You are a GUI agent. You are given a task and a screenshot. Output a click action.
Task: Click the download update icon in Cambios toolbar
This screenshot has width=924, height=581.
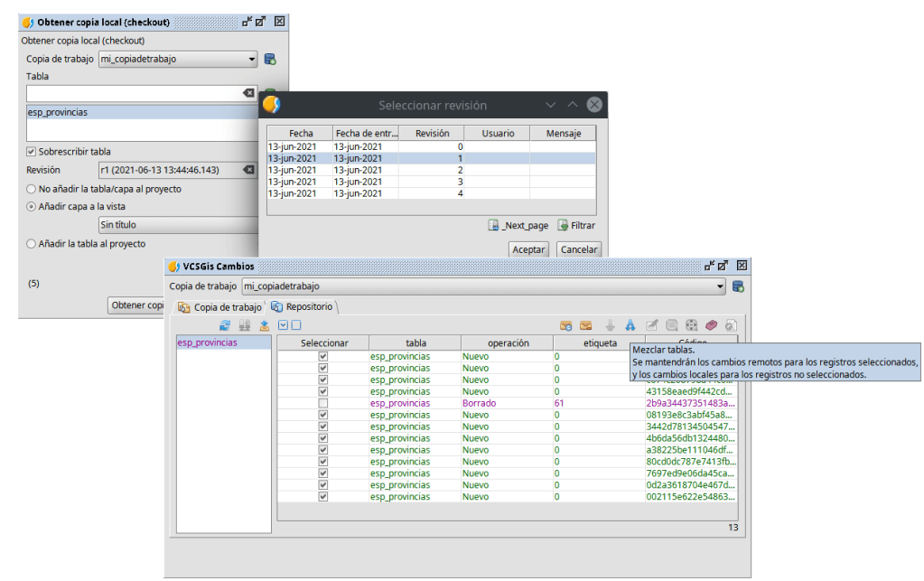tap(265, 325)
